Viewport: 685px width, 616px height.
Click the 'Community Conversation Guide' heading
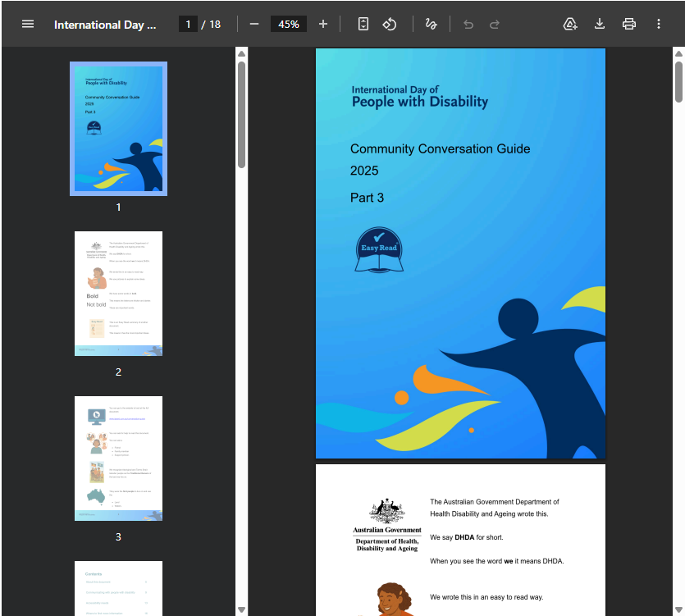440,149
